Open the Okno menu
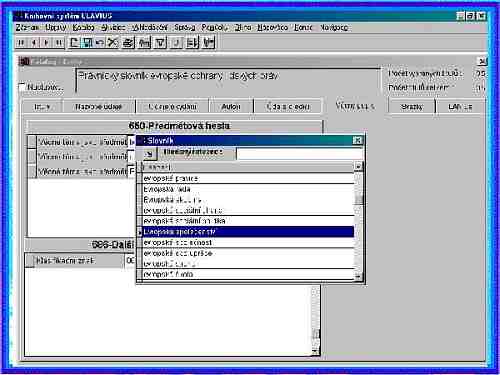500x375 pixels. 242,27
